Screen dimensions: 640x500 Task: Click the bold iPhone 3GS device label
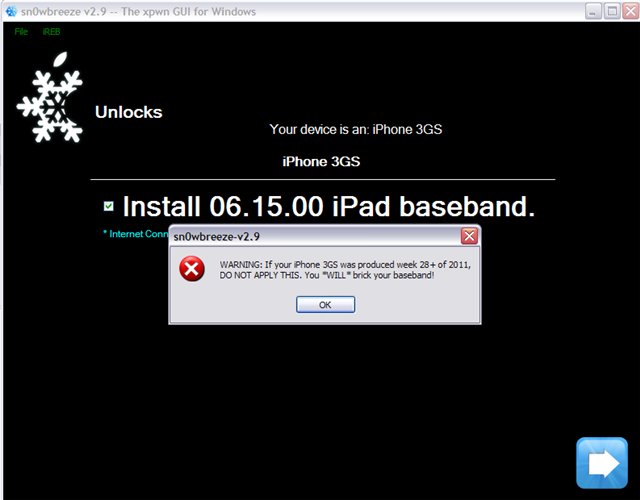click(321, 162)
